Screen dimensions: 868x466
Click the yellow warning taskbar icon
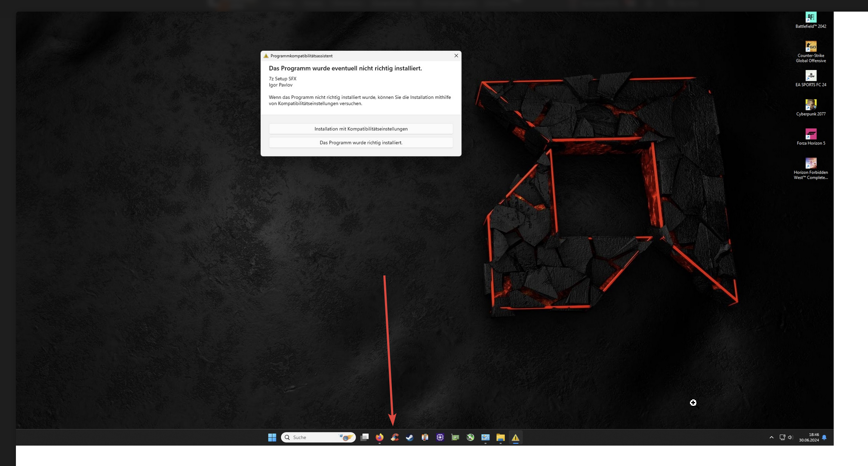515,438
